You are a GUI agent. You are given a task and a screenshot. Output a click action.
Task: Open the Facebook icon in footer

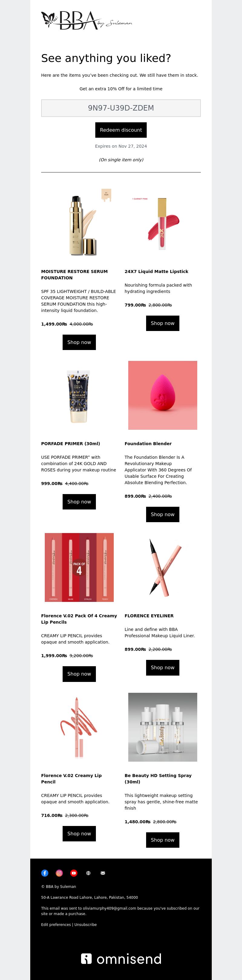44,873
